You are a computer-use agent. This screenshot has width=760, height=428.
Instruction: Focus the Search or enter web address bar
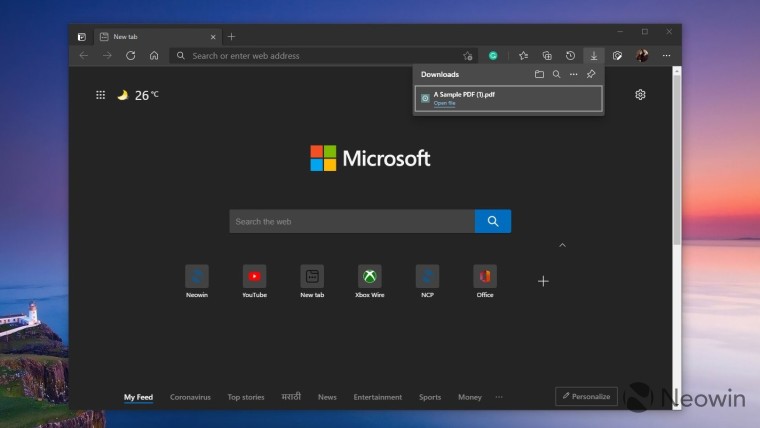(x=323, y=56)
